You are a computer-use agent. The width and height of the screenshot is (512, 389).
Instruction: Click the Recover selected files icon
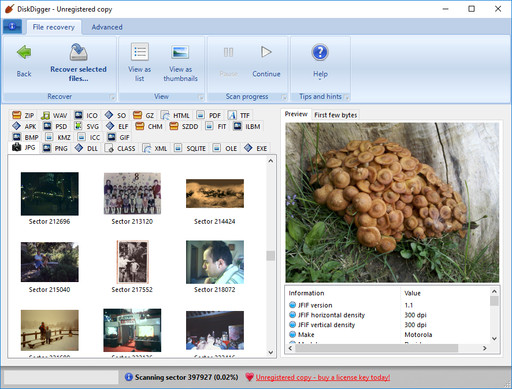78,52
